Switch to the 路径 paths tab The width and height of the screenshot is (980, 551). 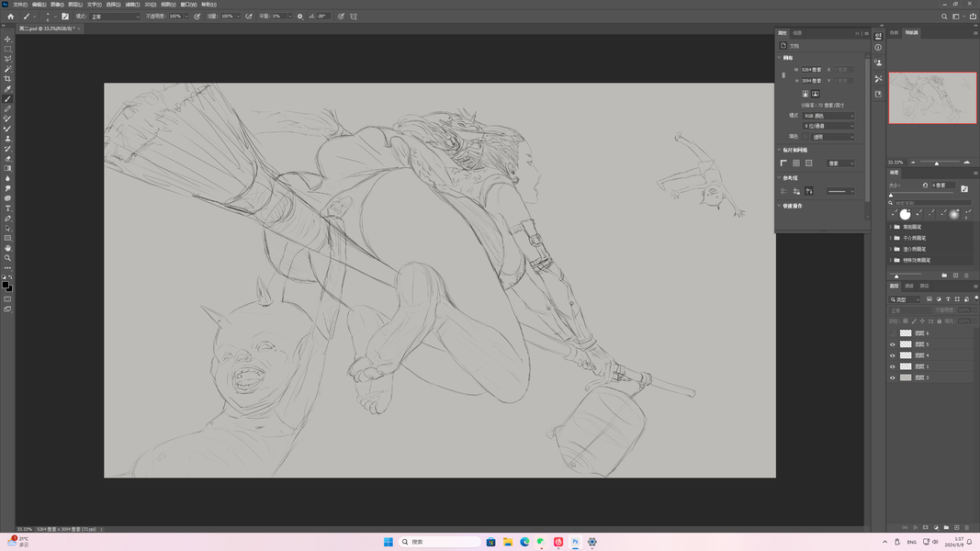coord(924,287)
